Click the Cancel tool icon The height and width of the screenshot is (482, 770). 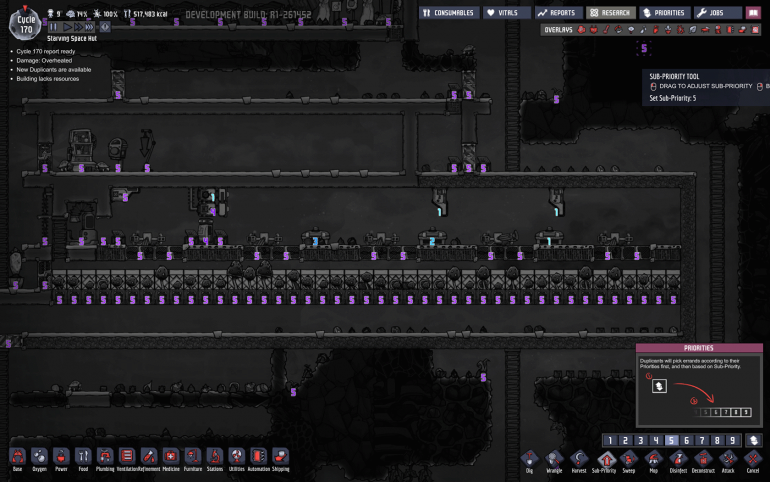[x=752, y=458]
